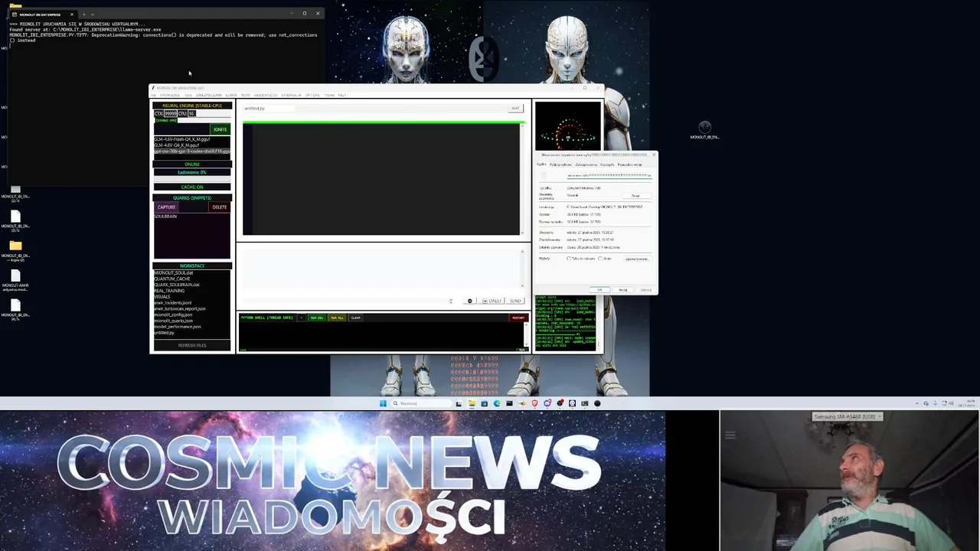Open Microsoft Edge from the taskbar

click(497, 403)
